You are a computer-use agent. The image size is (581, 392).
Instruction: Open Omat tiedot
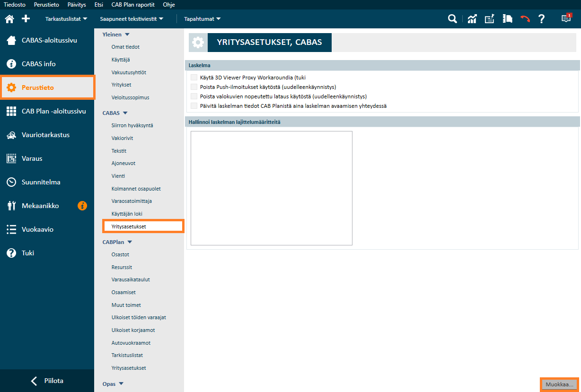click(125, 47)
